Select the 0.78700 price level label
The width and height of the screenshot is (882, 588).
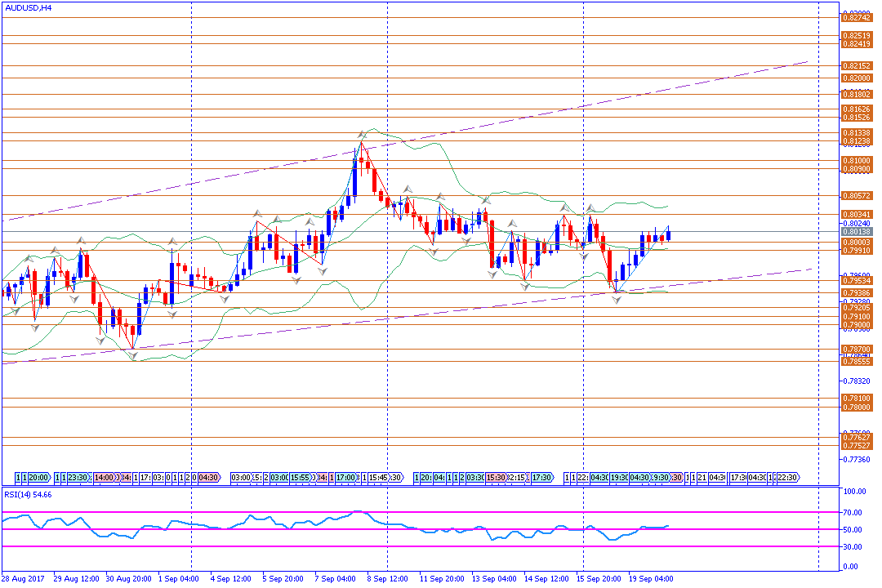tap(857, 350)
